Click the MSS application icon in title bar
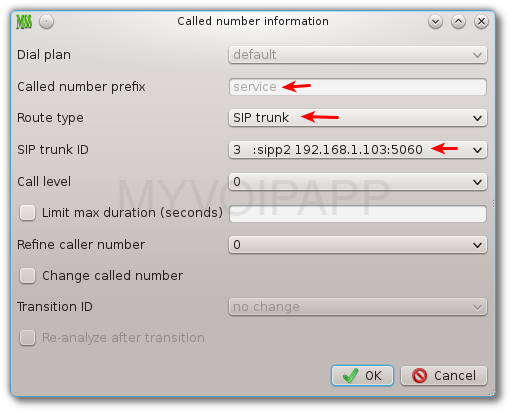This screenshot has width=512, height=413. (x=24, y=22)
